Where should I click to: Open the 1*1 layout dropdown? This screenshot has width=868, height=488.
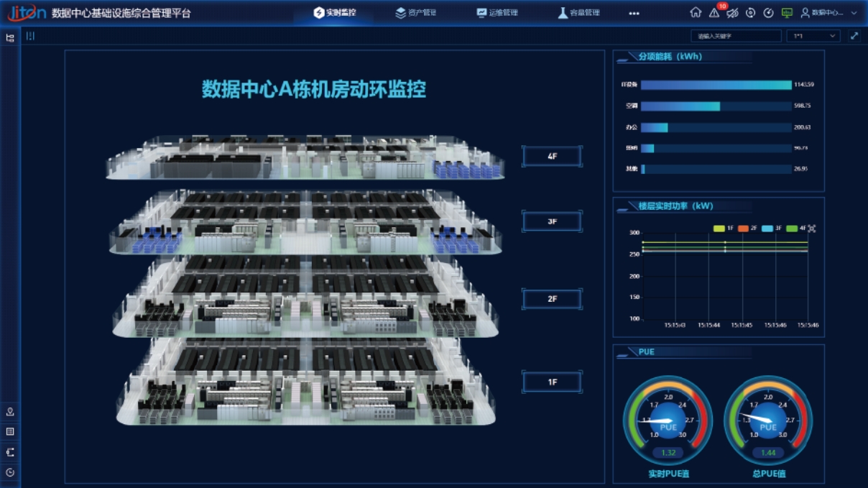pyautogui.click(x=813, y=34)
